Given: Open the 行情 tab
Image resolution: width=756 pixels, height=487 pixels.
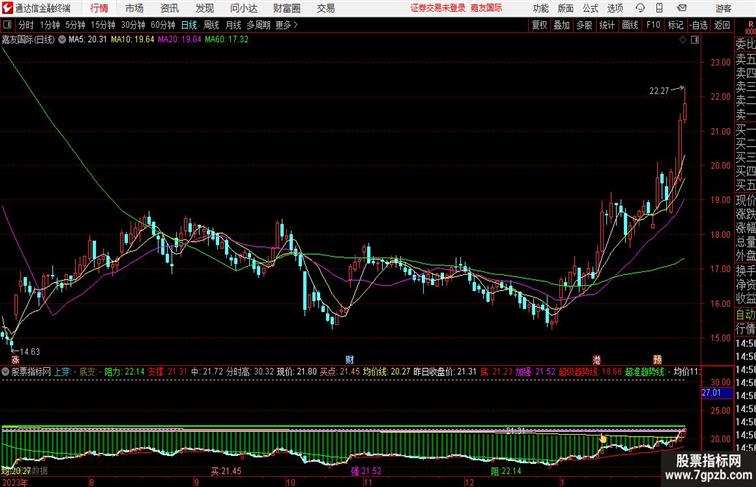Looking at the screenshot, I should [x=99, y=8].
